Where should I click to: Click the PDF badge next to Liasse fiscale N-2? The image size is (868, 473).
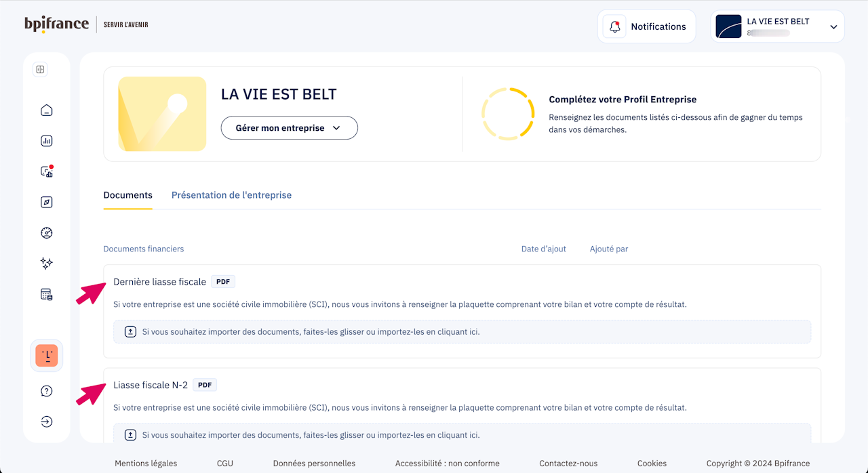point(205,385)
